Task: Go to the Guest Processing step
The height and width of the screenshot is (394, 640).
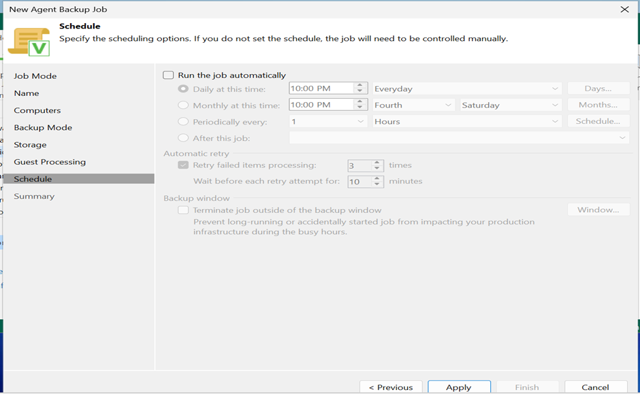Action: pos(50,162)
